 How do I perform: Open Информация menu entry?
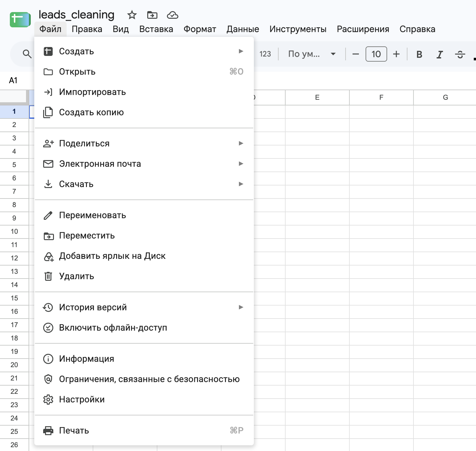pos(144,359)
